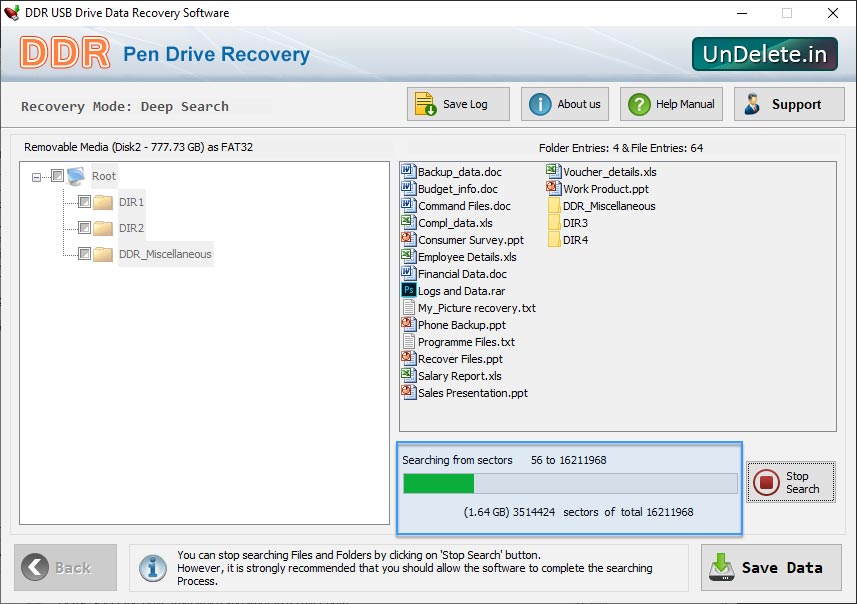Screen dimensions: 857x604
Task: Click the UnDelete.in logo banner
Action: coord(765,54)
